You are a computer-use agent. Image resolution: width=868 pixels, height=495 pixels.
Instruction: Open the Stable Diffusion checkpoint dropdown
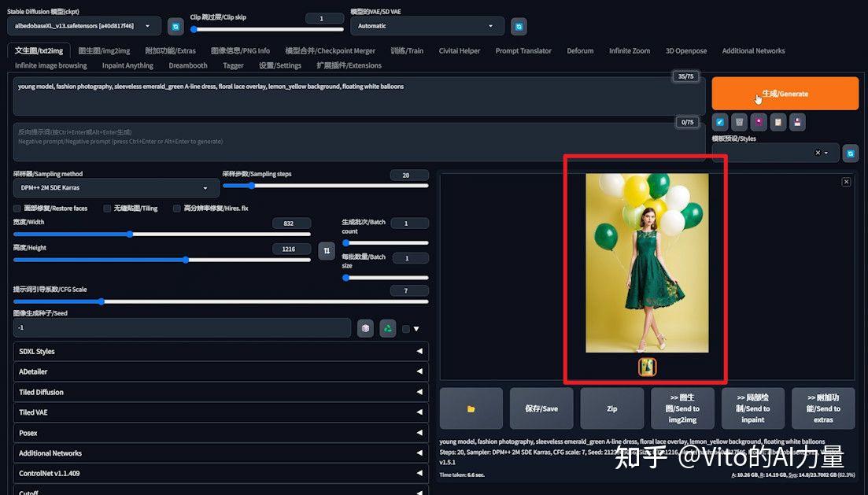pyautogui.click(x=84, y=26)
